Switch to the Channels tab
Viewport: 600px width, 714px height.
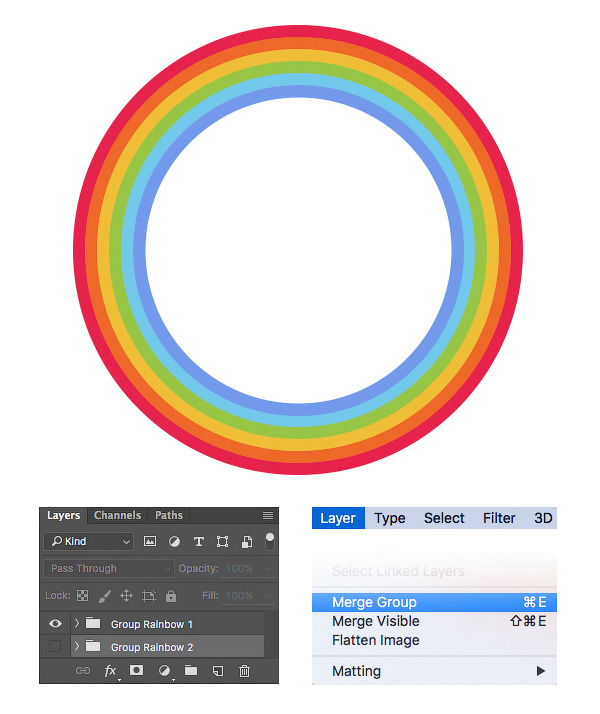click(117, 515)
